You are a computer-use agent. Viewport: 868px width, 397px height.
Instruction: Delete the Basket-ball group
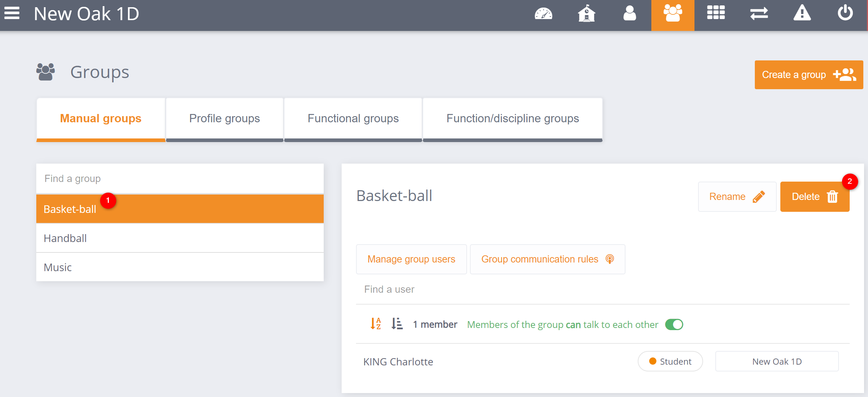(814, 197)
